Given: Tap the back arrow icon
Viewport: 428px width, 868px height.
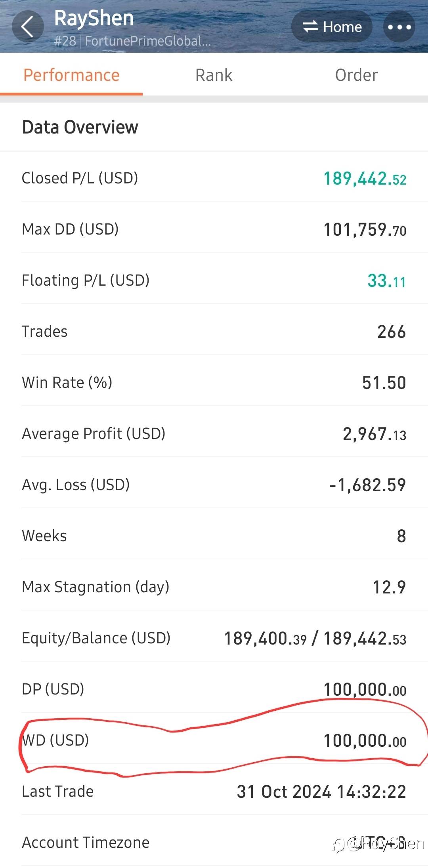Looking at the screenshot, I should click(x=27, y=27).
